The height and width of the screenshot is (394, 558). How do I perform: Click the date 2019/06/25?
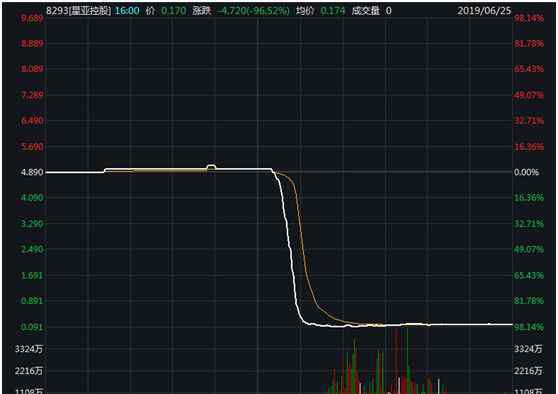(484, 11)
